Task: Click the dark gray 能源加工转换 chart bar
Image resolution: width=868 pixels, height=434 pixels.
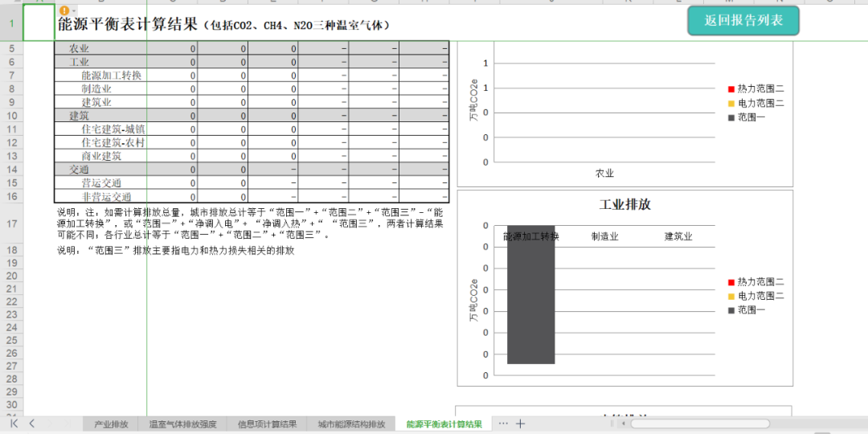Action: tap(531, 294)
